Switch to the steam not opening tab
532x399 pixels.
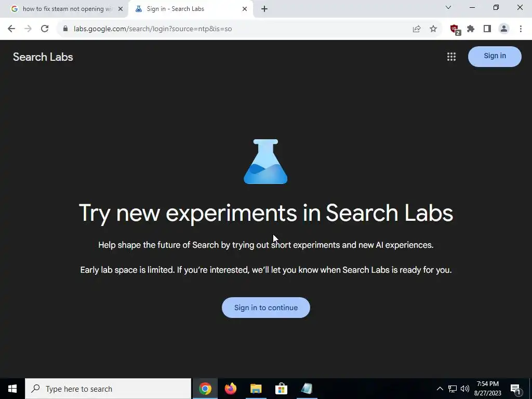(67, 9)
